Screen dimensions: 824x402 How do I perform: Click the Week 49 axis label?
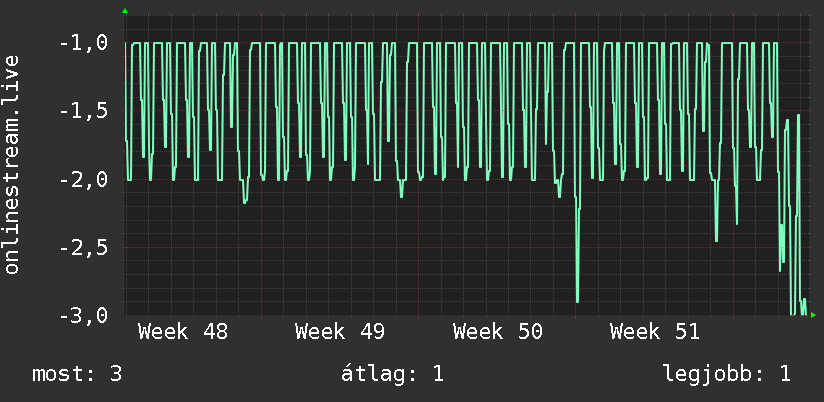[339, 332]
